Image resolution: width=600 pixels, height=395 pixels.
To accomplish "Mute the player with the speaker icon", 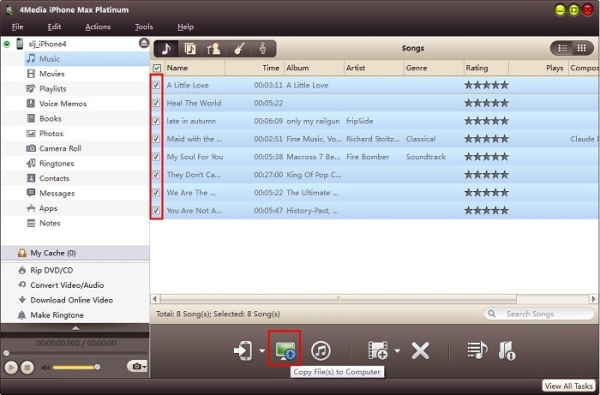I will (46, 368).
